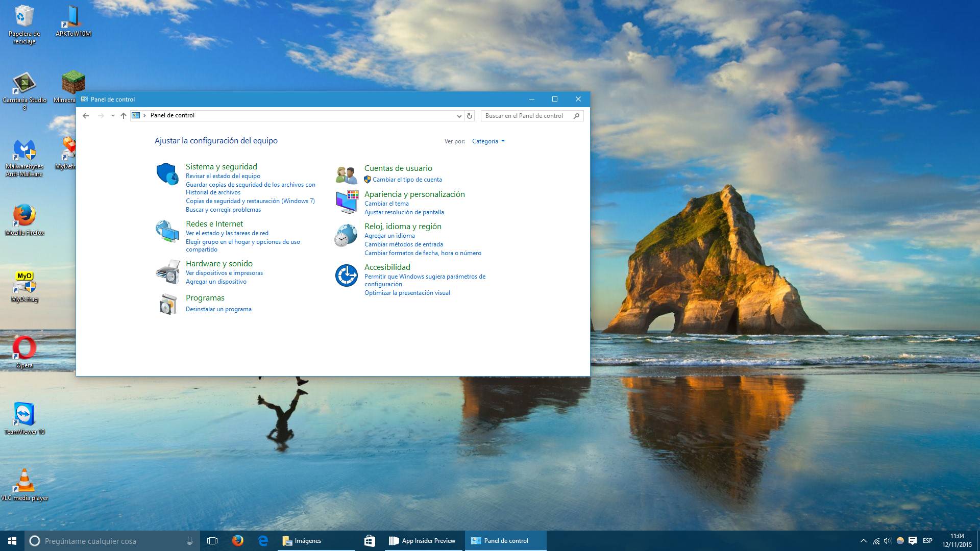Open the Apariencia y personalización monitor icon
The width and height of the screenshot is (980, 551).
346,201
